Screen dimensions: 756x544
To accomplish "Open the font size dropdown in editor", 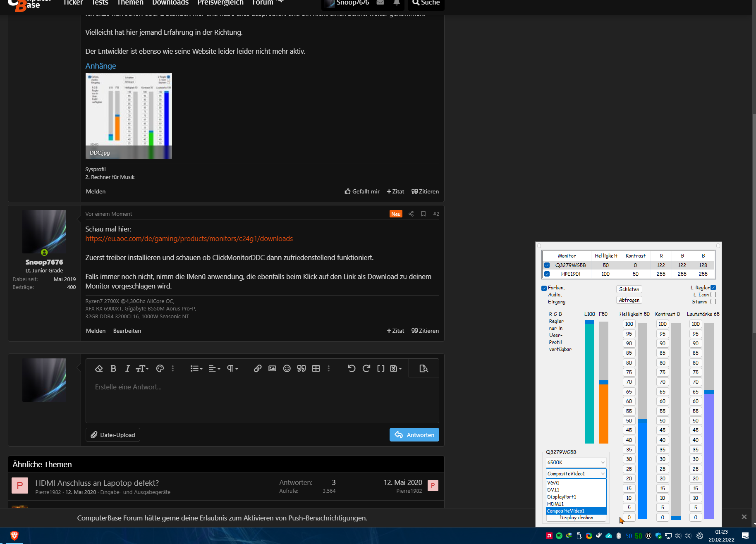I will tap(142, 368).
